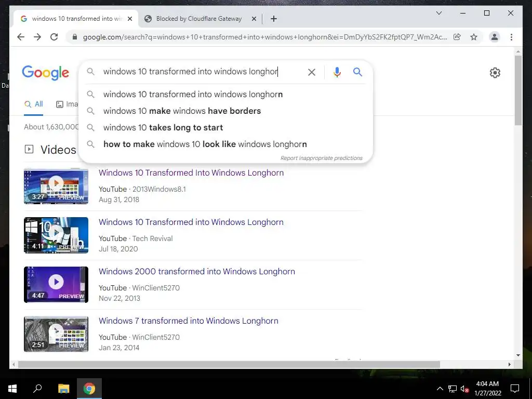Screen dimensions: 532x399
Task: Open a new tab with the plus button
Action: pyautogui.click(x=274, y=19)
